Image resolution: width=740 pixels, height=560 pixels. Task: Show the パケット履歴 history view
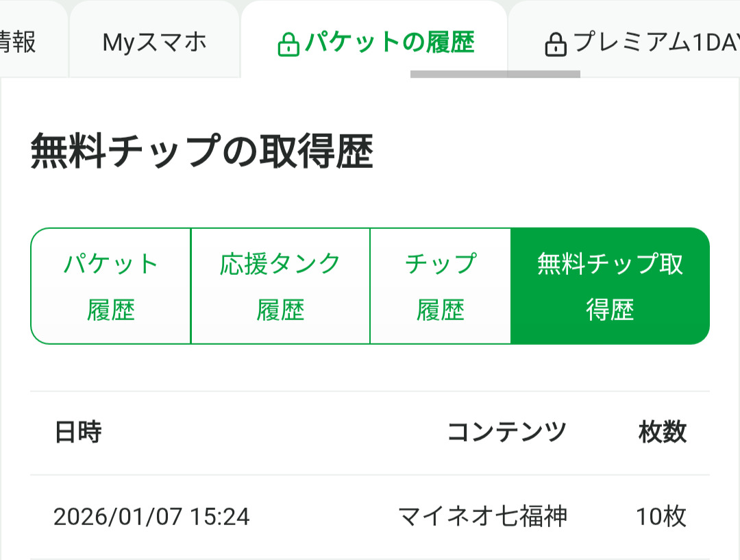111,287
